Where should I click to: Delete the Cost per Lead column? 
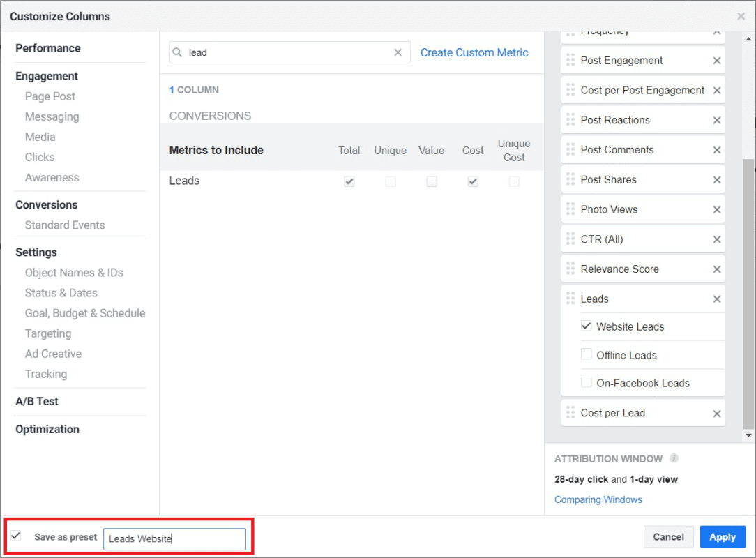pos(716,414)
